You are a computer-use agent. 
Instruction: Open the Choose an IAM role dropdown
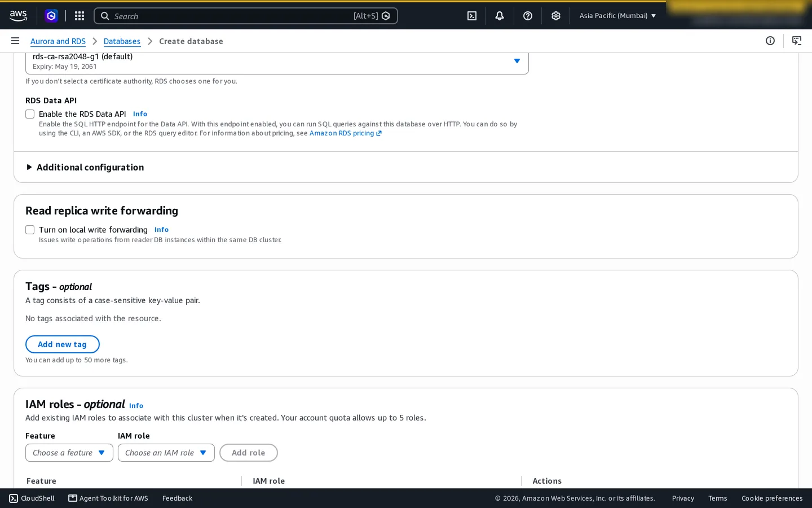(x=166, y=453)
